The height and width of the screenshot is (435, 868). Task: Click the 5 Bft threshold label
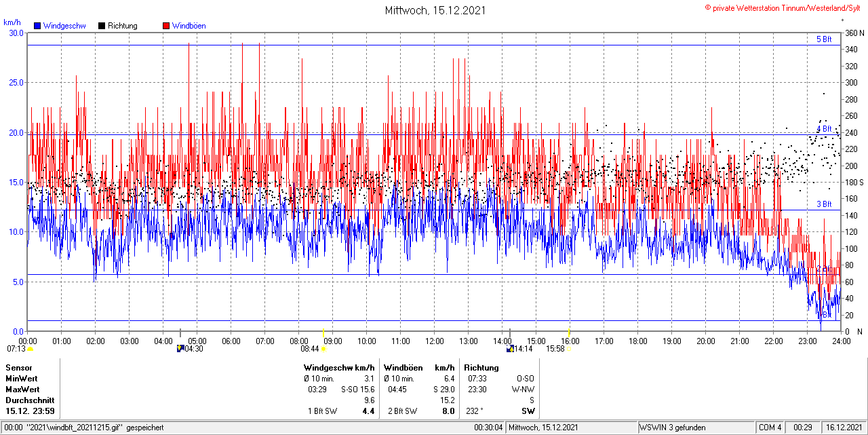(x=824, y=39)
